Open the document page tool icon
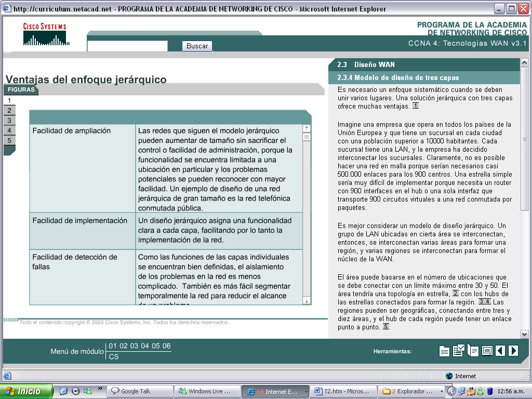 coord(444,351)
